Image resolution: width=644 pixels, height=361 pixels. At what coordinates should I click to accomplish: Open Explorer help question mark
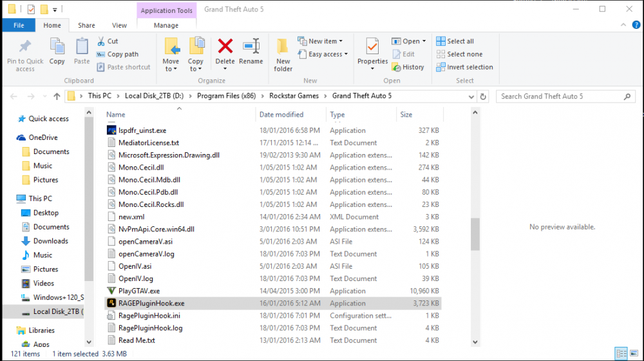(x=636, y=25)
